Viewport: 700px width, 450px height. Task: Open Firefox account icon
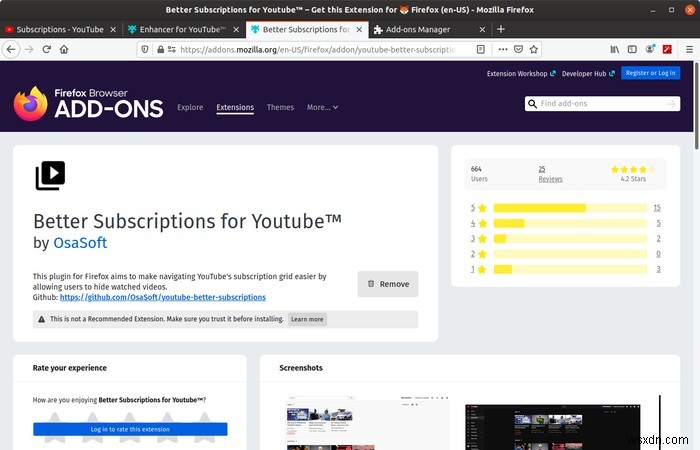[x=650, y=49]
